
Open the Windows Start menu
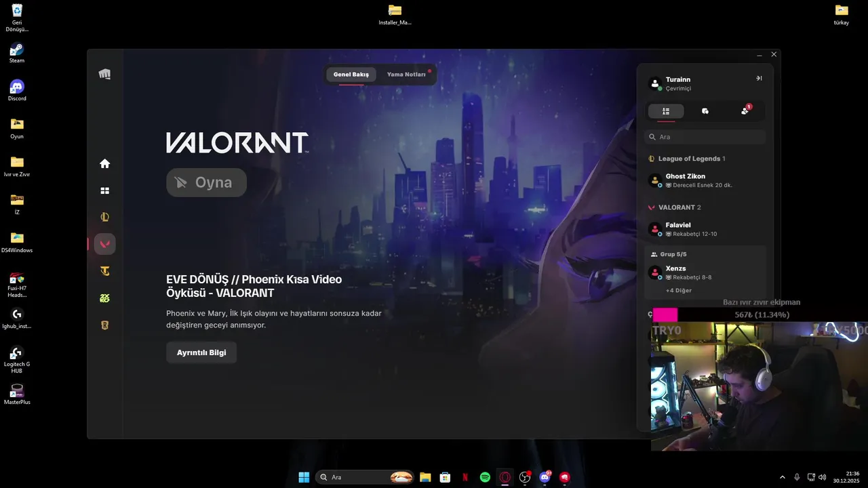[304, 477]
